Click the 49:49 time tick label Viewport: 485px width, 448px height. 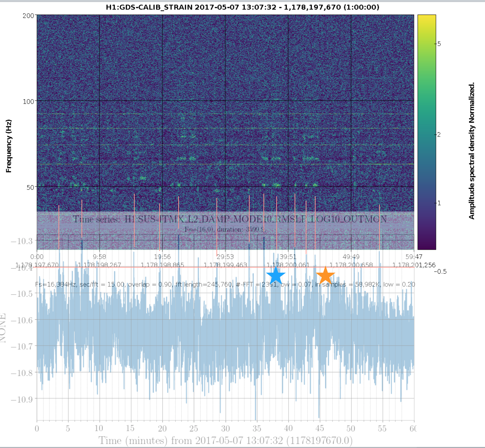(x=351, y=257)
